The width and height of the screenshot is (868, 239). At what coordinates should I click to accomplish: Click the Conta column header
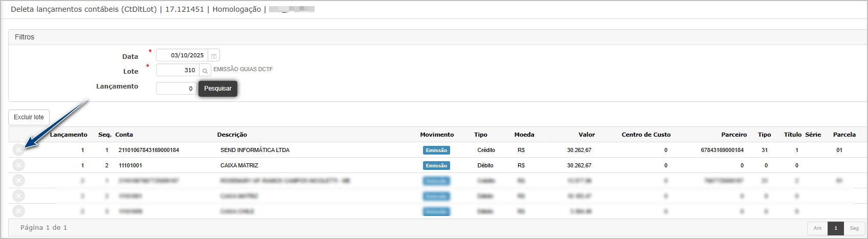coord(124,135)
